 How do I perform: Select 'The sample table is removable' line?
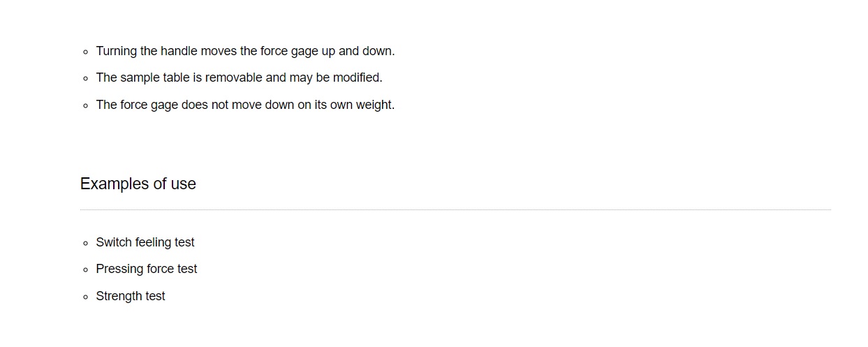[239, 77]
